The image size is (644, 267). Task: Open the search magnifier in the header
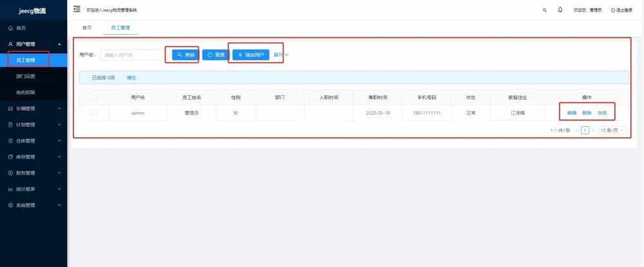click(x=545, y=10)
